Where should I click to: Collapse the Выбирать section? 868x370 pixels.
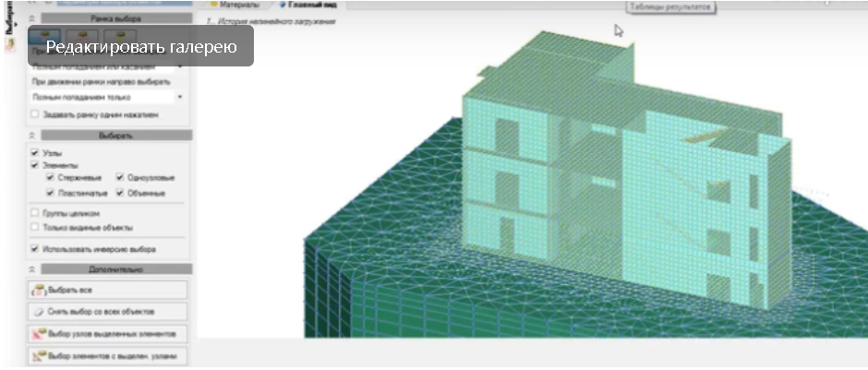click(x=32, y=136)
